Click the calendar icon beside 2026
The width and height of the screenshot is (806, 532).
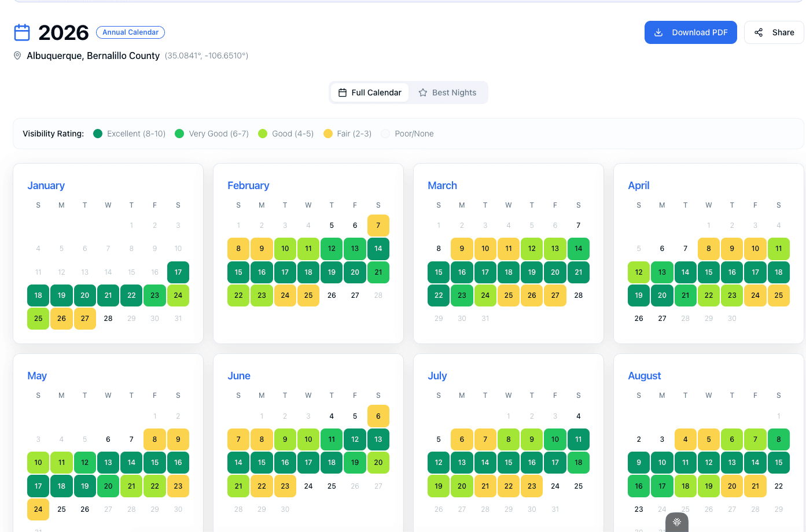point(22,32)
